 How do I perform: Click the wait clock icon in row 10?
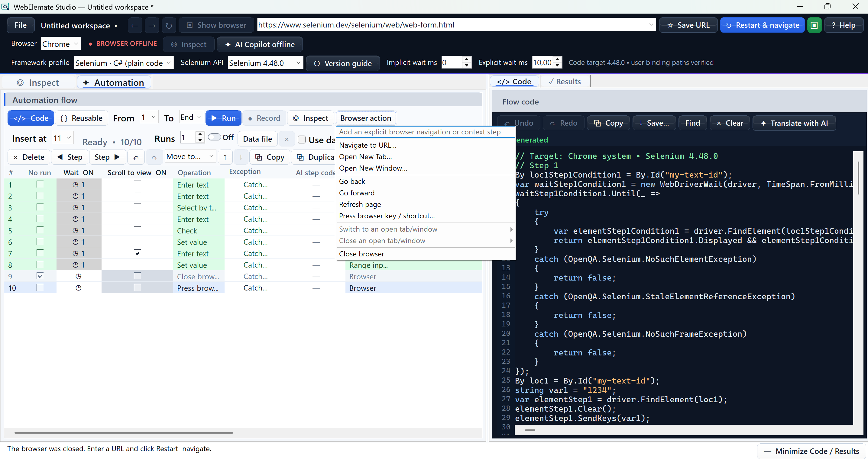(x=79, y=288)
